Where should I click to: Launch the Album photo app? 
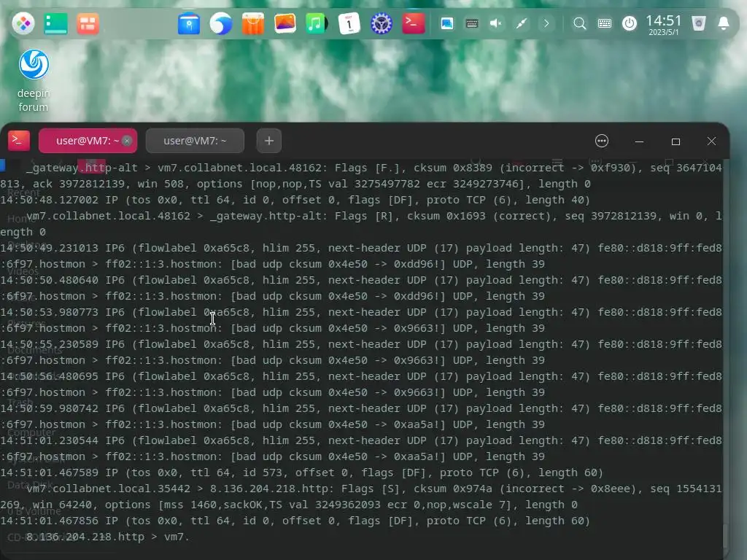(285, 23)
